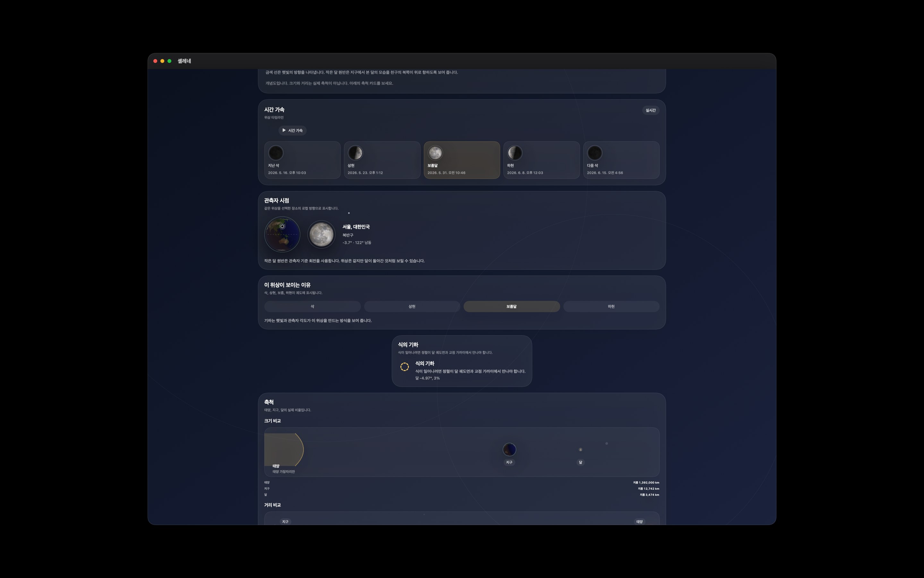Select the 지난 삭 phase card
Image resolution: width=924 pixels, height=578 pixels.
click(x=302, y=160)
